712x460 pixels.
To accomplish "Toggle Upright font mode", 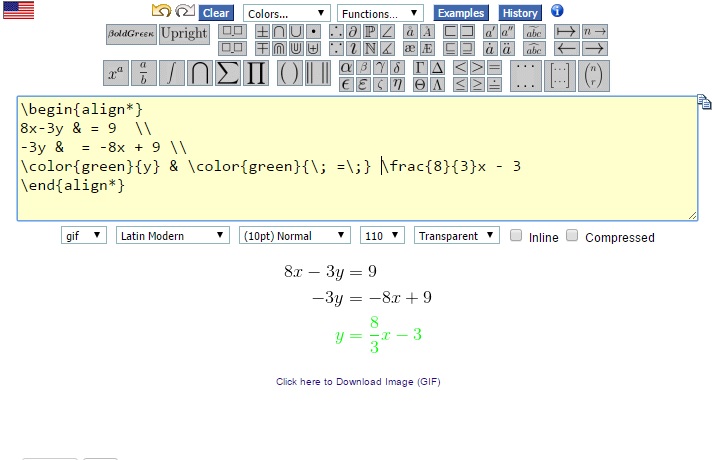I will pos(184,35).
